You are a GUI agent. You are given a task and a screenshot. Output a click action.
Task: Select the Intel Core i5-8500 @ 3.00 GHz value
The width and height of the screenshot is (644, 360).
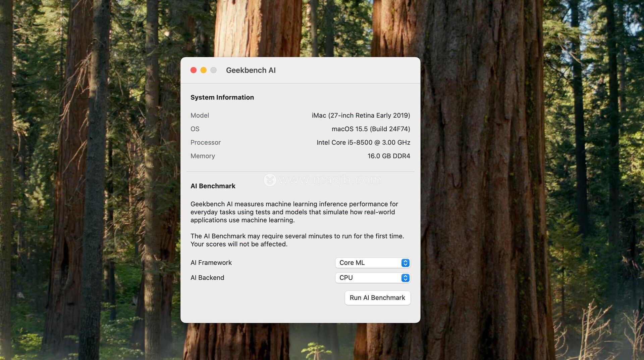pos(364,142)
